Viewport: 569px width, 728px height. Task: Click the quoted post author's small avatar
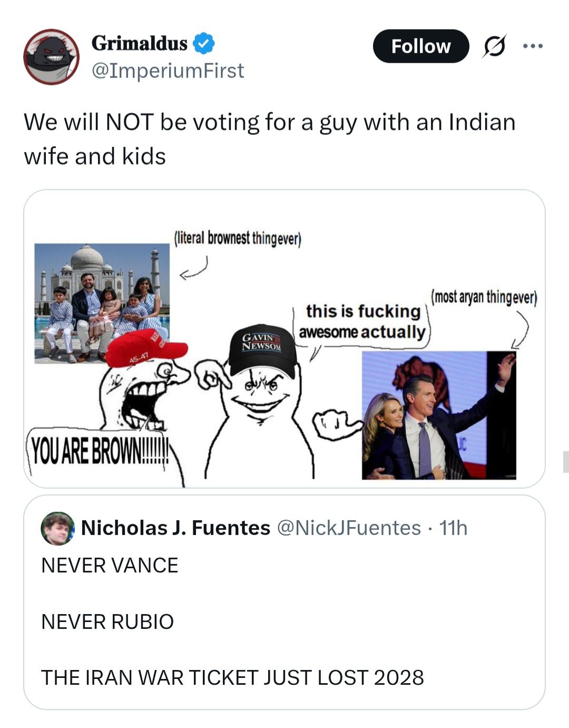(57, 528)
